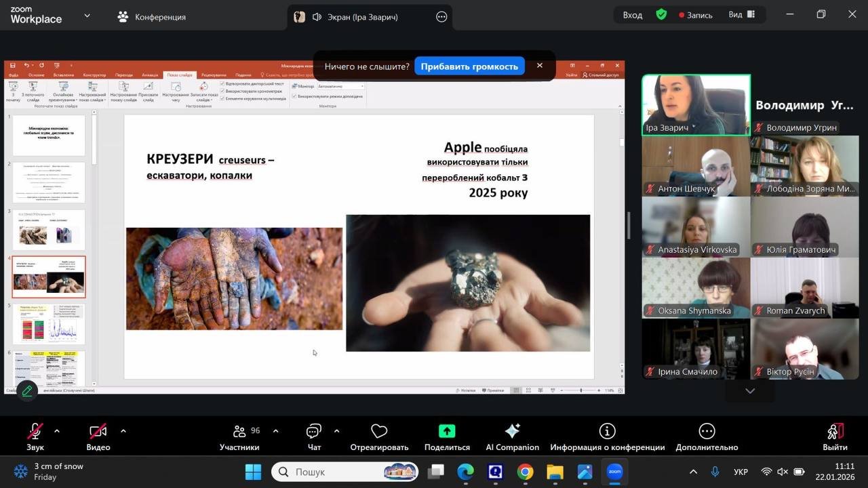Turn on camera with Видео button
The width and height of the screenshot is (868, 488).
coord(98,432)
